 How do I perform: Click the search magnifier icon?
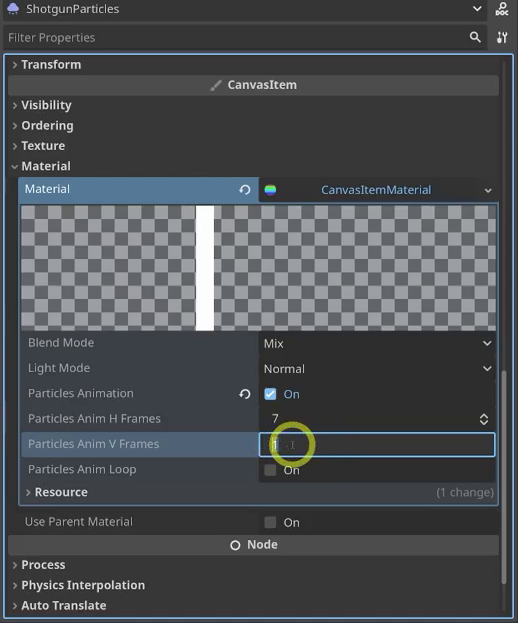point(475,37)
